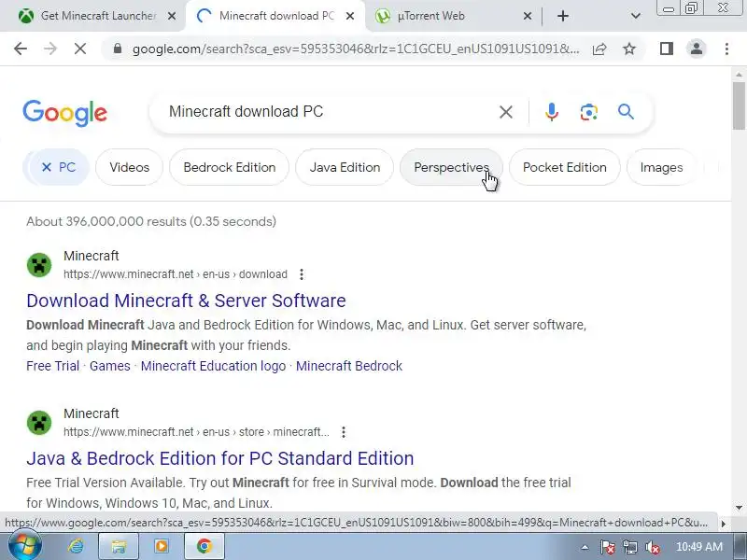Viewport: 747px width, 560px height.
Task: Click the https://www.minecraft.net › en-us › download URL
Action: tap(176, 274)
